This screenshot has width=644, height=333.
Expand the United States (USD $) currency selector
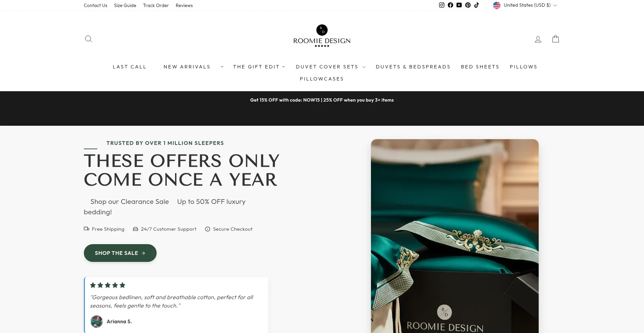525,5
